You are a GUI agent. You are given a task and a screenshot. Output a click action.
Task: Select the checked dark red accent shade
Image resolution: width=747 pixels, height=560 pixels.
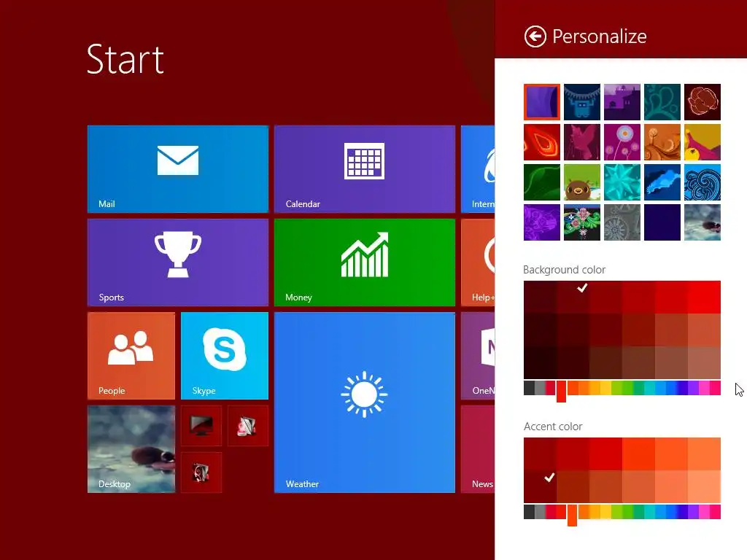[x=540, y=486]
